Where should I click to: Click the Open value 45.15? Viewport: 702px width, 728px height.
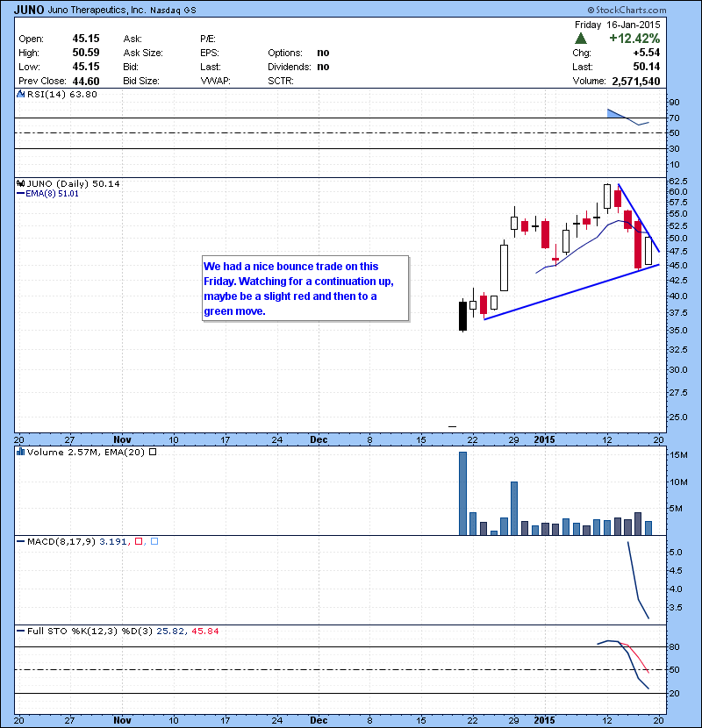tap(86, 39)
